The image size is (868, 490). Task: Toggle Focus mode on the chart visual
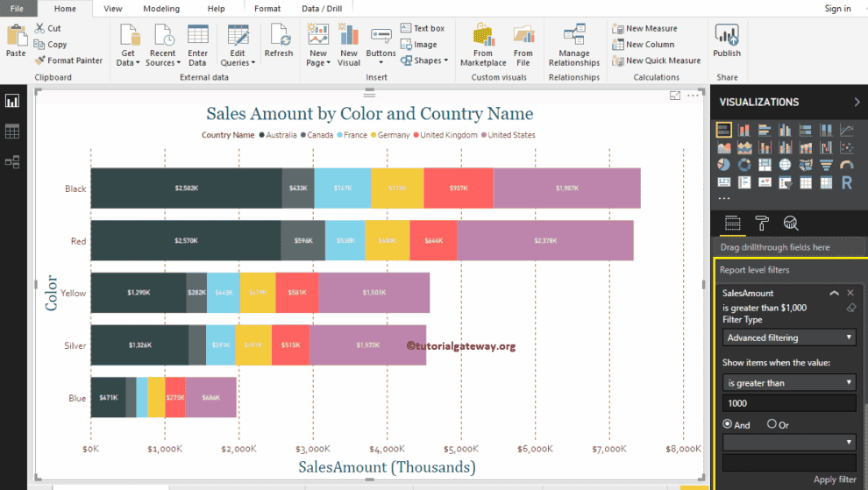(x=675, y=96)
